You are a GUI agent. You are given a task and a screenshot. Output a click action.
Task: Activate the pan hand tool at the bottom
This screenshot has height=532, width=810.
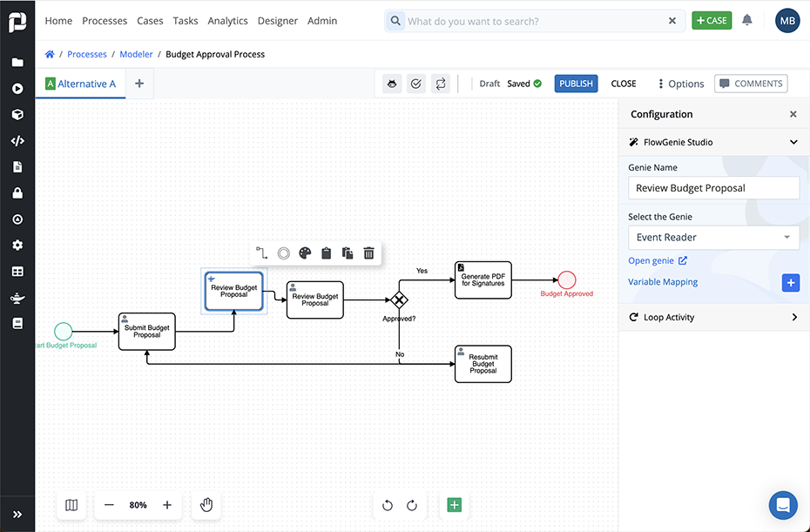(206, 505)
